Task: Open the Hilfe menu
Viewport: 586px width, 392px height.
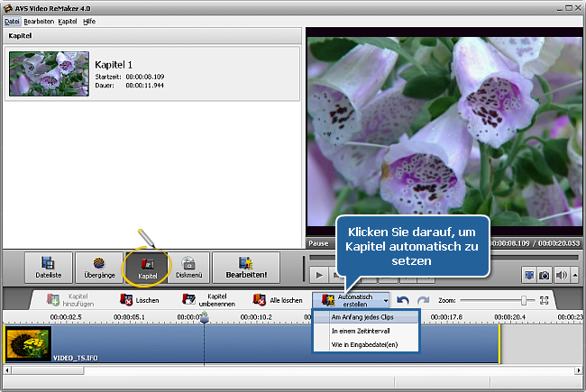Action: click(x=89, y=22)
